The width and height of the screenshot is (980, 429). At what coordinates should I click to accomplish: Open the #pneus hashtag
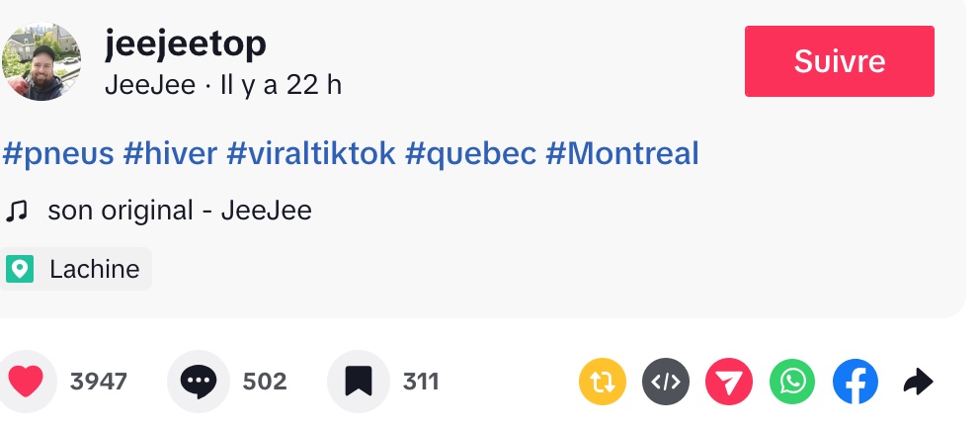tap(57, 153)
